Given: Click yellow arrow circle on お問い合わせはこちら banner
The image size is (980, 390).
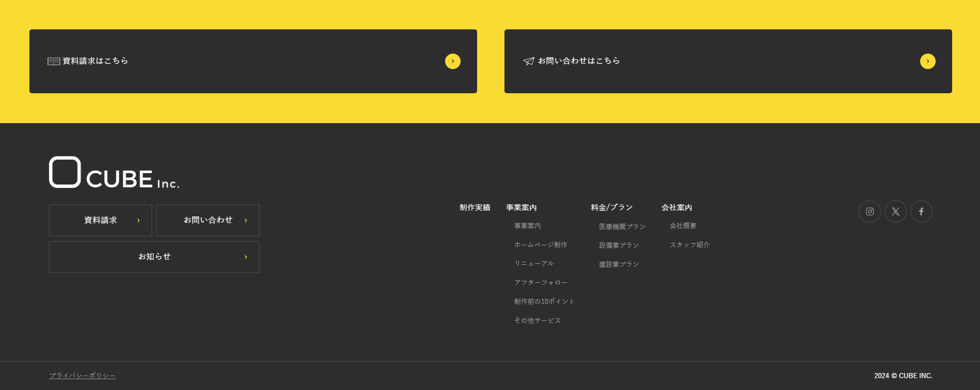Looking at the screenshot, I should 928,61.
